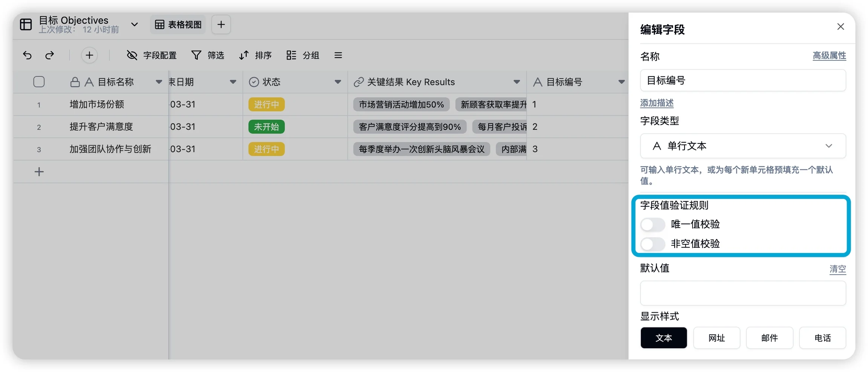Viewport: 868px width, 372px height.
Task: Open the 状态 column dropdown arrow
Action: pyautogui.click(x=338, y=82)
